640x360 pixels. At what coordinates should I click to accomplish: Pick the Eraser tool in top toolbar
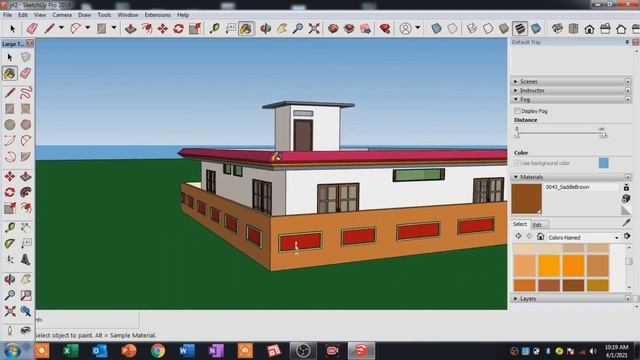[32, 29]
